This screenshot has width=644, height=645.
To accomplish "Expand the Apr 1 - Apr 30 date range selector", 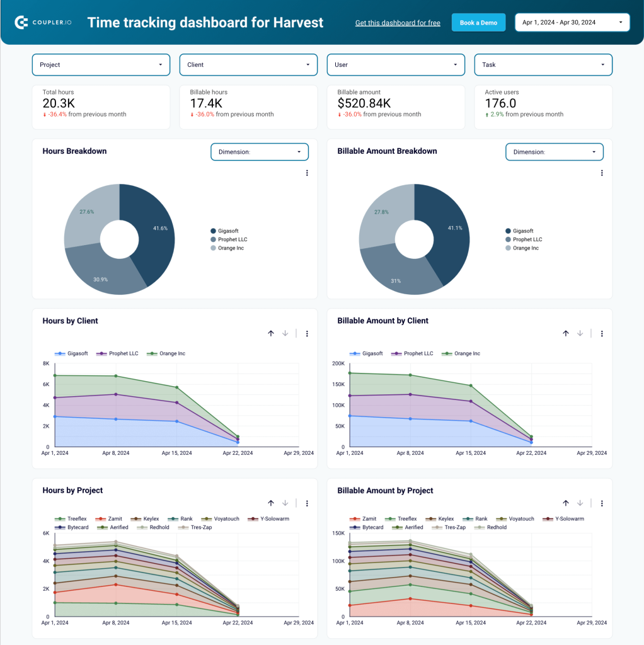I will 572,22.
